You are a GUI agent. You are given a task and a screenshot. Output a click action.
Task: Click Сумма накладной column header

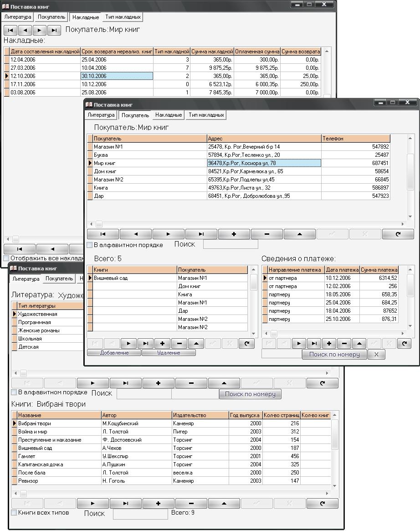pyautogui.click(x=212, y=52)
